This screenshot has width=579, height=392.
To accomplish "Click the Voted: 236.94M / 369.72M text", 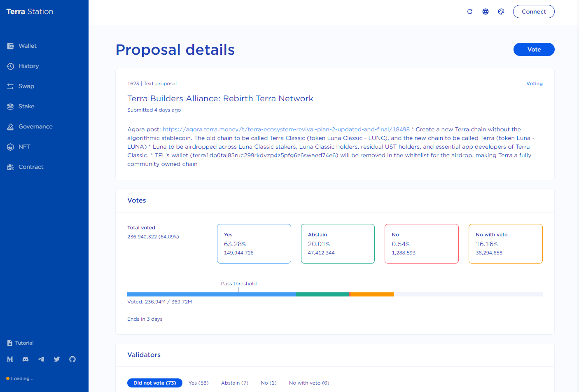I will [160, 302].
